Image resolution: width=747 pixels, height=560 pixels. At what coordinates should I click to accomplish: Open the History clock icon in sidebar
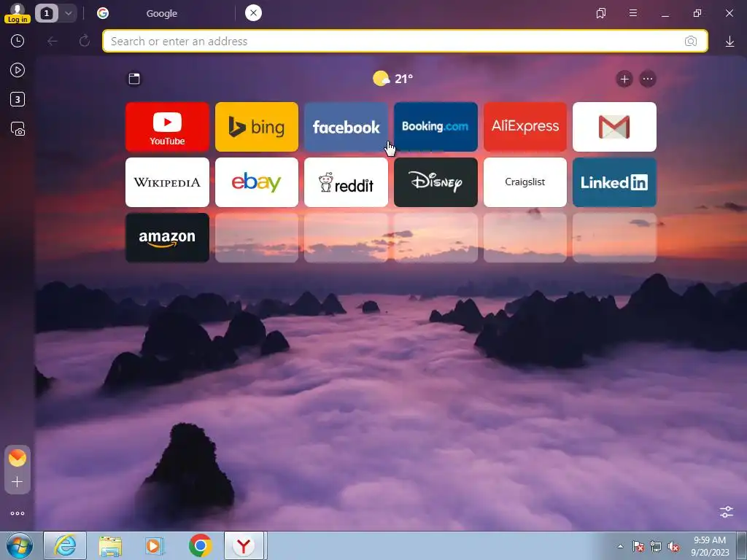(18, 41)
